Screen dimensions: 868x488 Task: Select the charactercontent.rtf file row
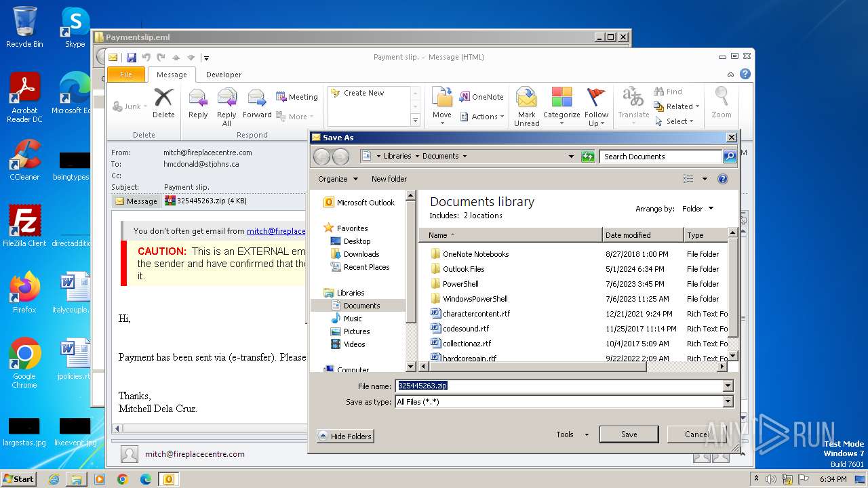(470, 314)
